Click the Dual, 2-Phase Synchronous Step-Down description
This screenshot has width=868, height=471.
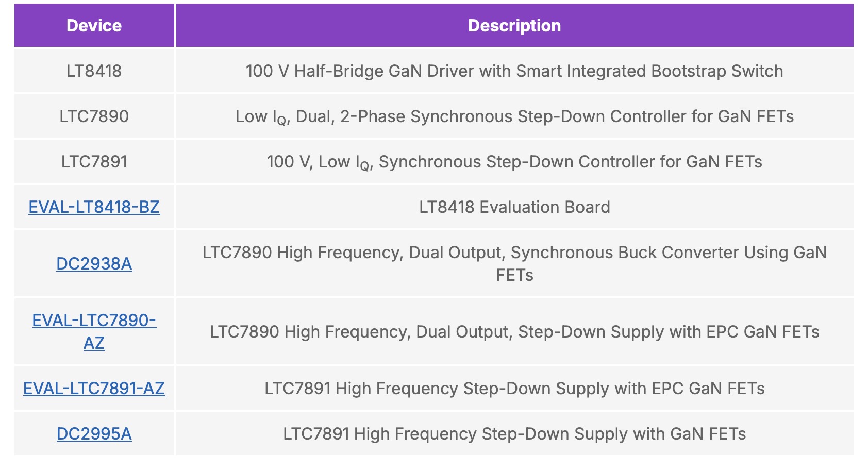(x=514, y=116)
